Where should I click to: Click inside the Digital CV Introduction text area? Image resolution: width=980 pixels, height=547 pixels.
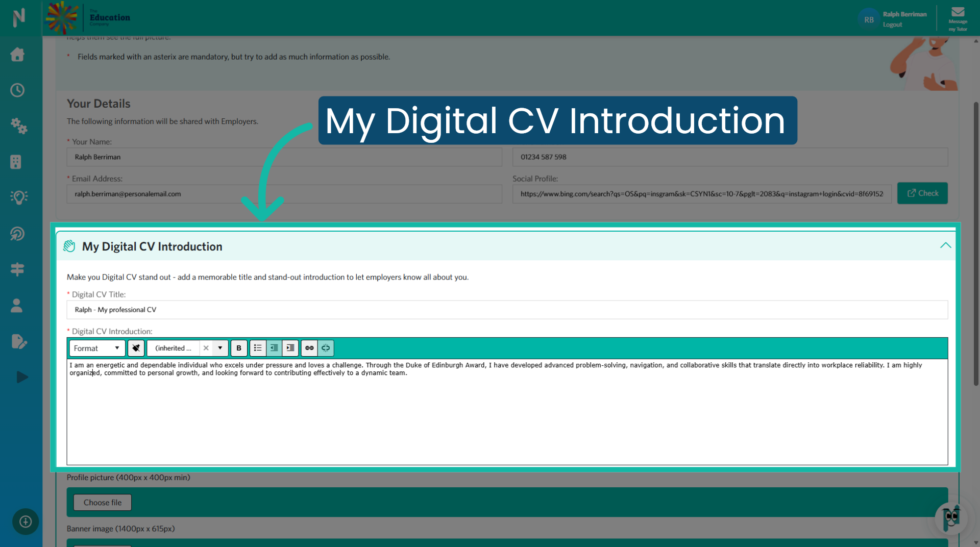point(507,412)
